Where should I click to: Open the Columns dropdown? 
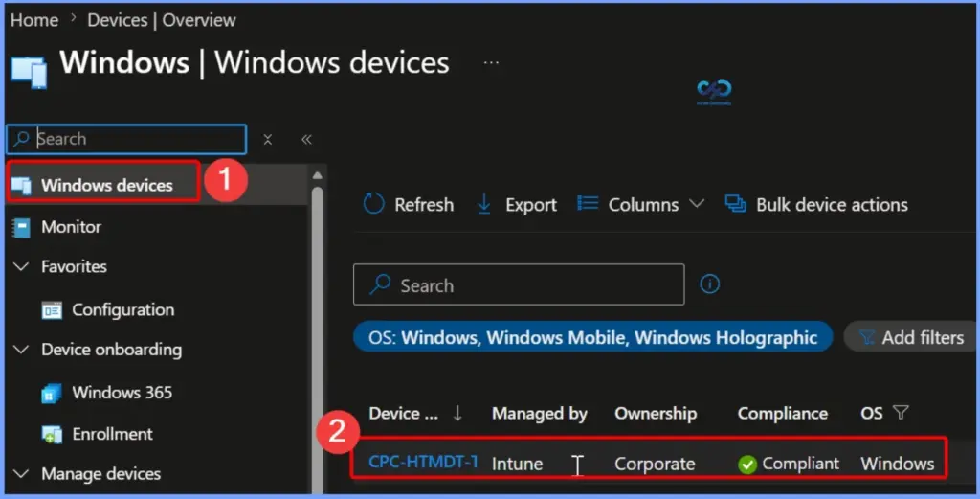click(640, 204)
